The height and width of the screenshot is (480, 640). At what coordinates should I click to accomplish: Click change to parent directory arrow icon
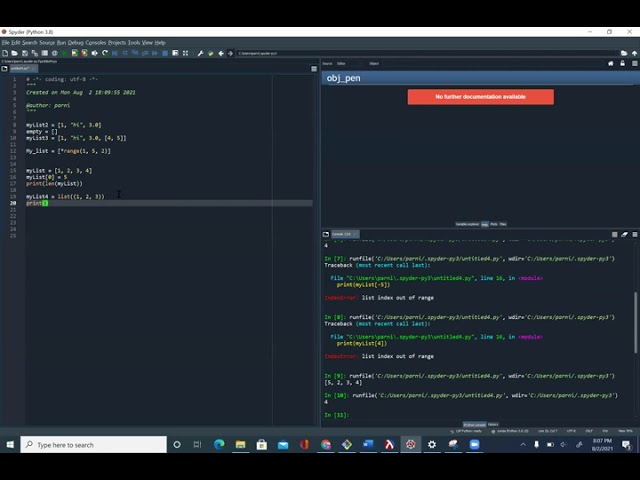[634, 53]
